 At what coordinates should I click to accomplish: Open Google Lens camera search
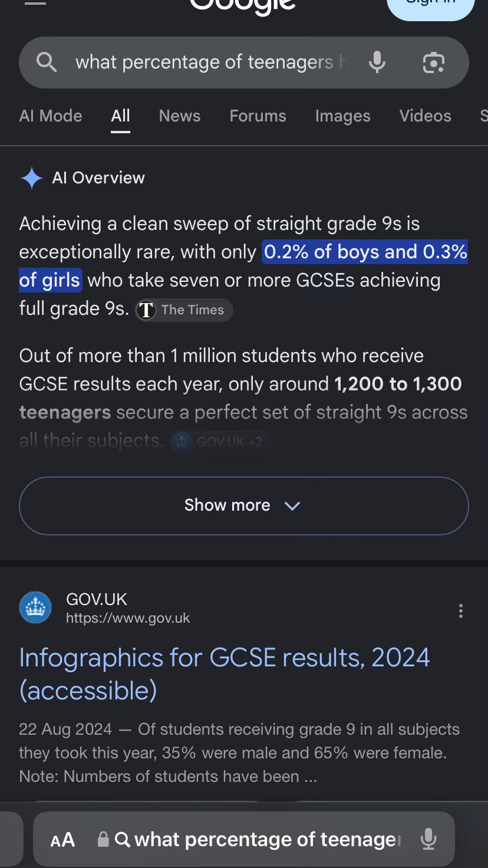coord(434,63)
